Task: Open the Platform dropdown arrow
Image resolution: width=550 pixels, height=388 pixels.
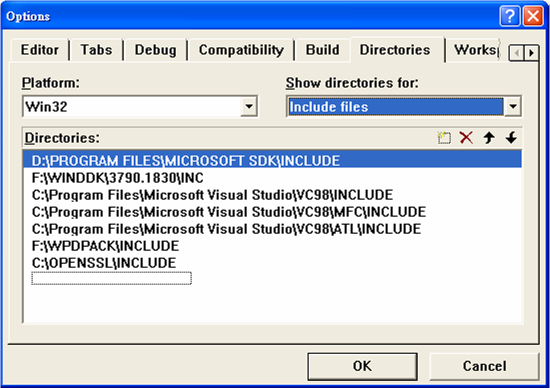Action: (249, 106)
